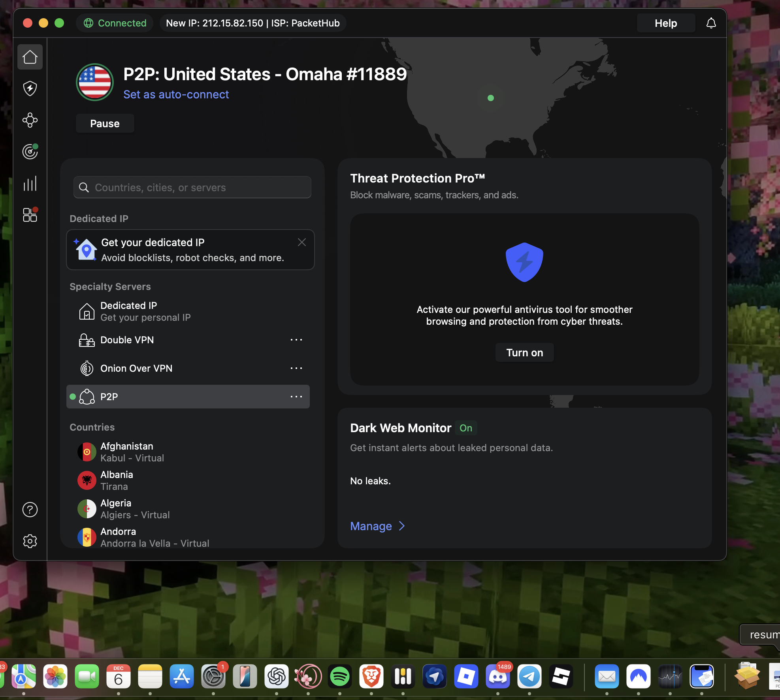Image resolution: width=780 pixels, height=700 pixels.
Task: Open Double VPN more options menu
Action: (296, 340)
